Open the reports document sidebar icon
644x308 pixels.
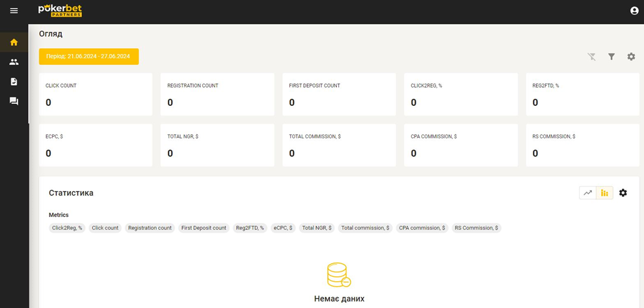[14, 82]
